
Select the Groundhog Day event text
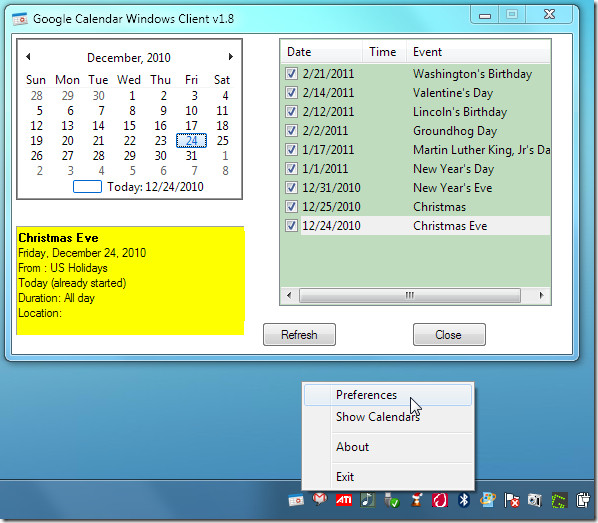click(x=455, y=131)
